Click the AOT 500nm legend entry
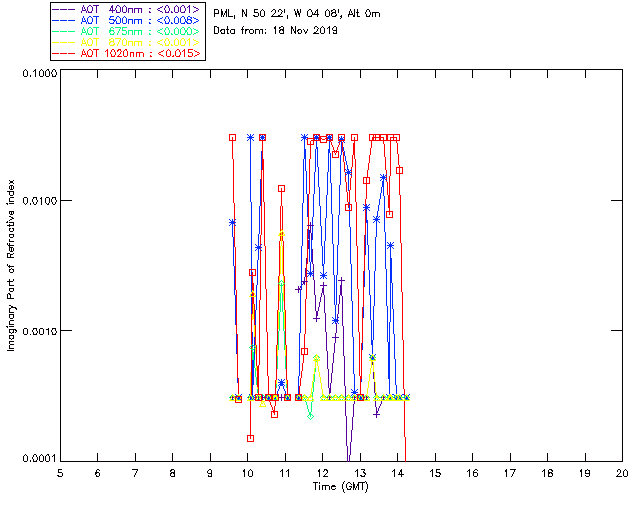640x512 pixels. (x=127, y=20)
